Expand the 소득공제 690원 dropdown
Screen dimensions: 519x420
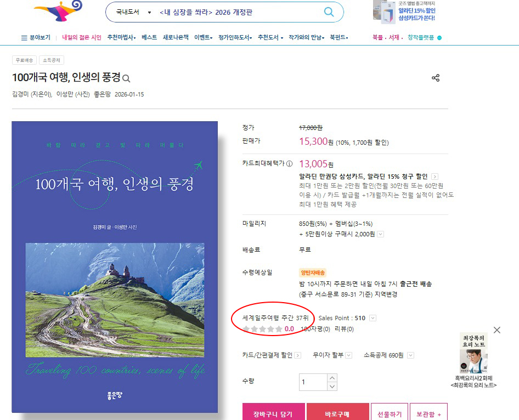click(410, 355)
